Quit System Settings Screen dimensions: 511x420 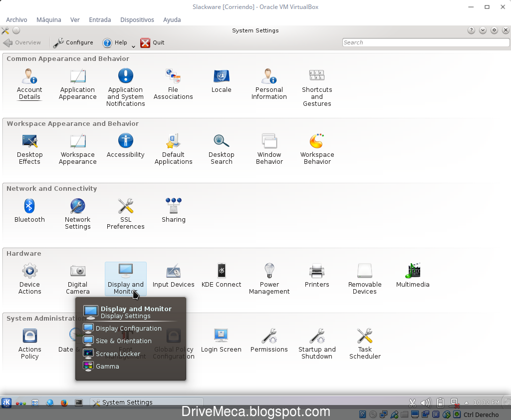pyautogui.click(x=152, y=42)
